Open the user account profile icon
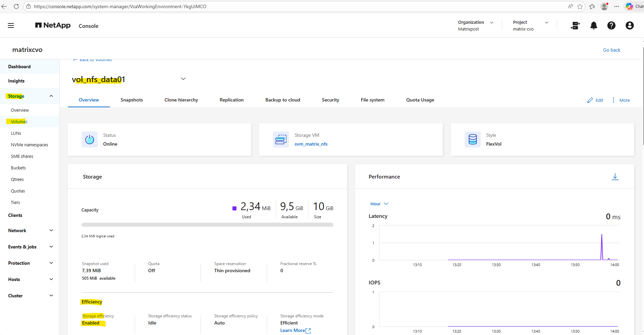 [x=629, y=25]
